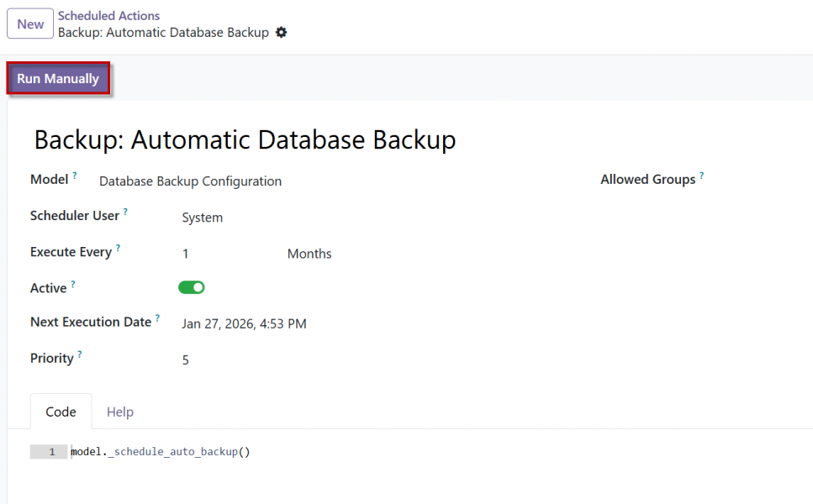Switch to the Help tab
The width and height of the screenshot is (813, 504).
click(x=120, y=412)
